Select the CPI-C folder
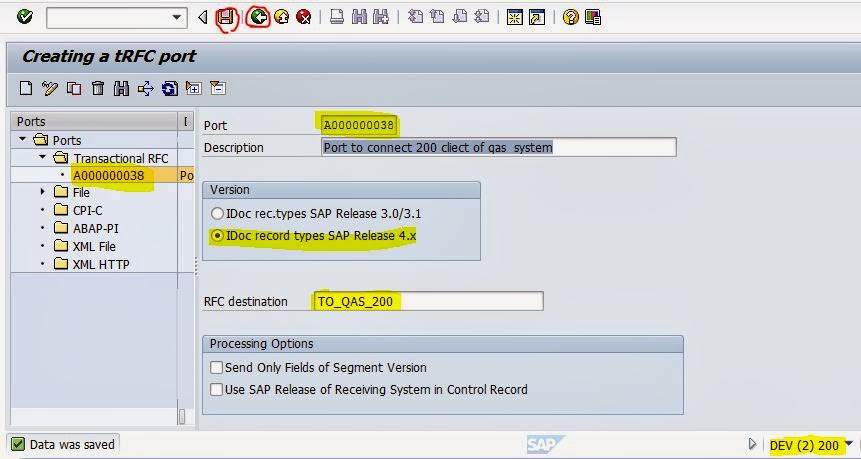861x459 pixels. (87, 210)
